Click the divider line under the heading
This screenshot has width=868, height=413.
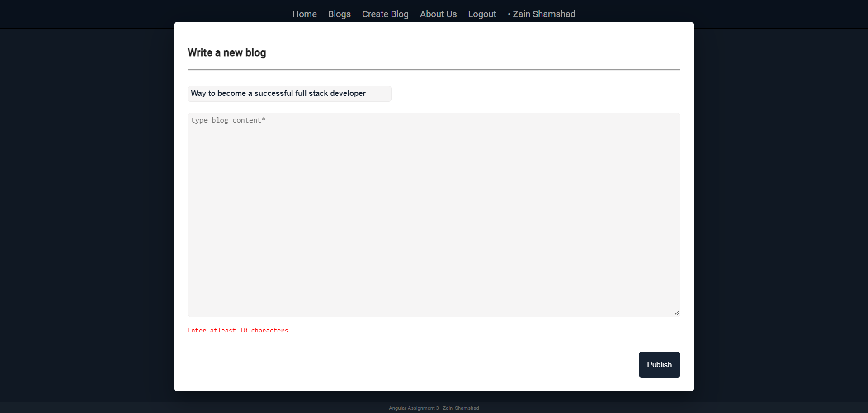(434, 70)
